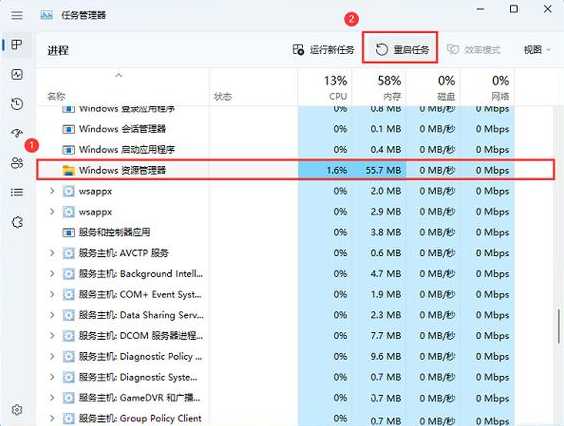Open the hamburger navigation menu
Screen dimensions: 564x426
pos(17,15)
